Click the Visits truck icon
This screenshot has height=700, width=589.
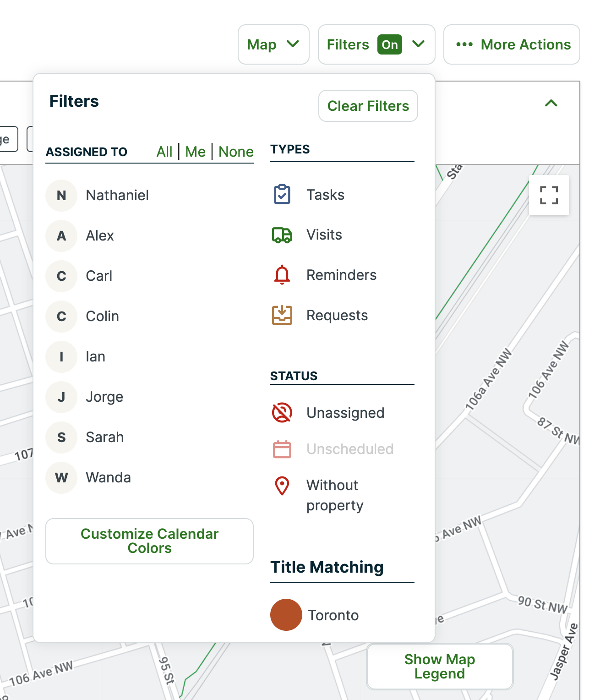tap(282, 235)
